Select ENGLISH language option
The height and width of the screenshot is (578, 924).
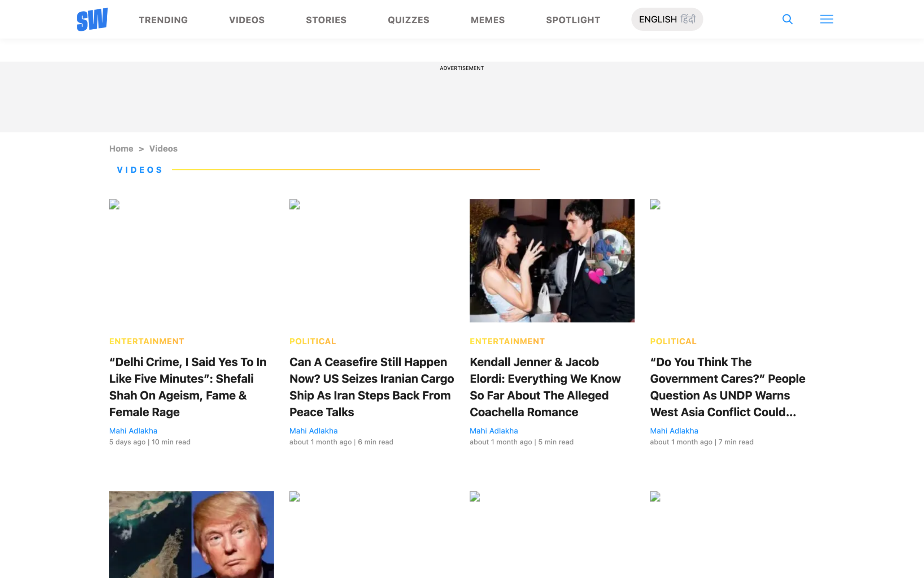click(x=658, y=20)
